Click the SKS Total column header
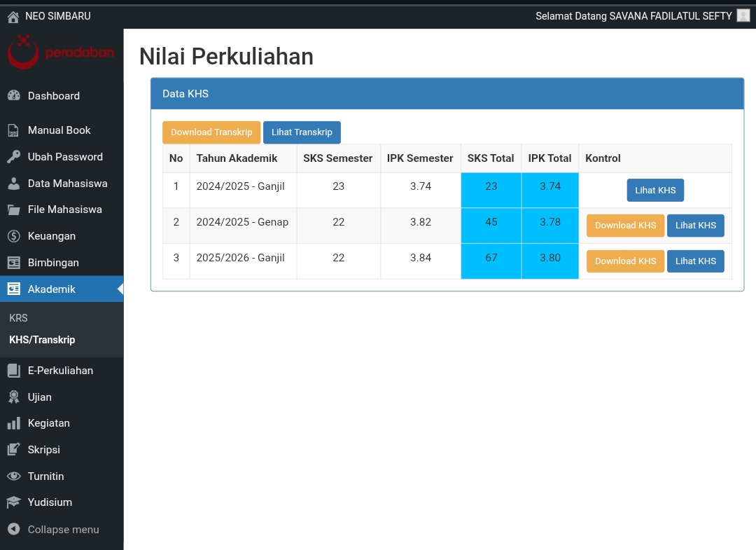Image resolution: width=756 pixels, height=550 pixels. [x=490, y=158]
